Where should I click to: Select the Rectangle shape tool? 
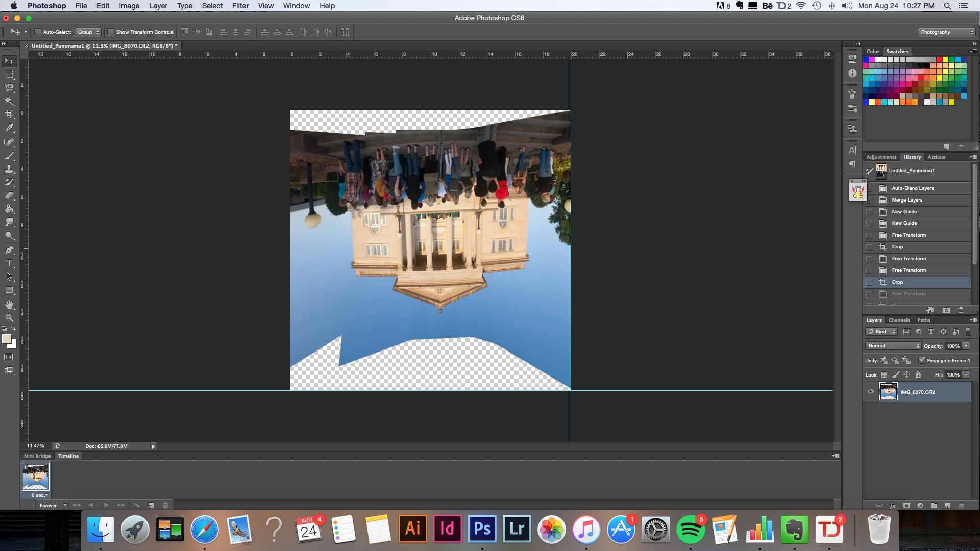9,290
